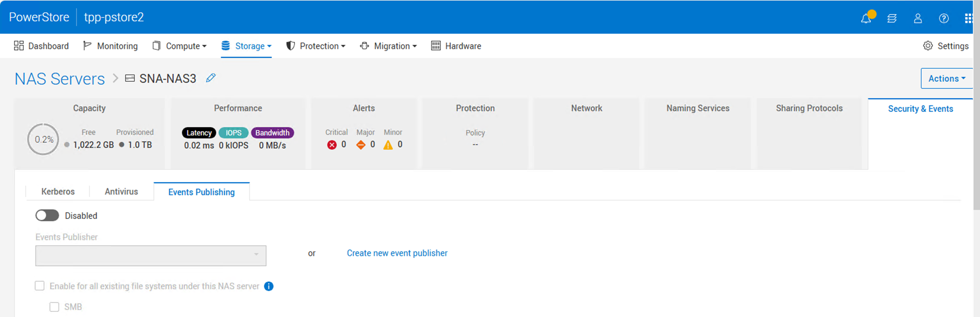Click the vertical scrollbar thumb

pos(977,105)
